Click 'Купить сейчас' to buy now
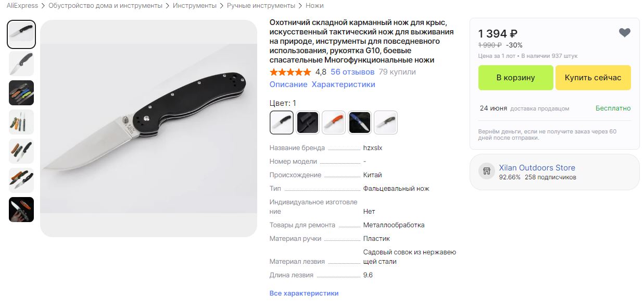Screen dimensions: 644x306 pyautogui.click(x=593, y=78)
